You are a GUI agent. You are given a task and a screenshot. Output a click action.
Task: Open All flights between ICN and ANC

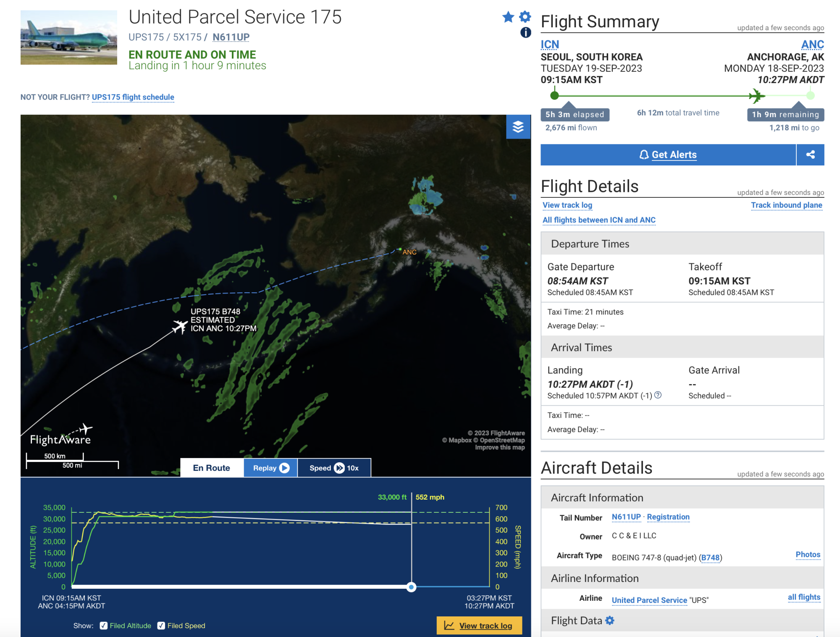[599, 220]
